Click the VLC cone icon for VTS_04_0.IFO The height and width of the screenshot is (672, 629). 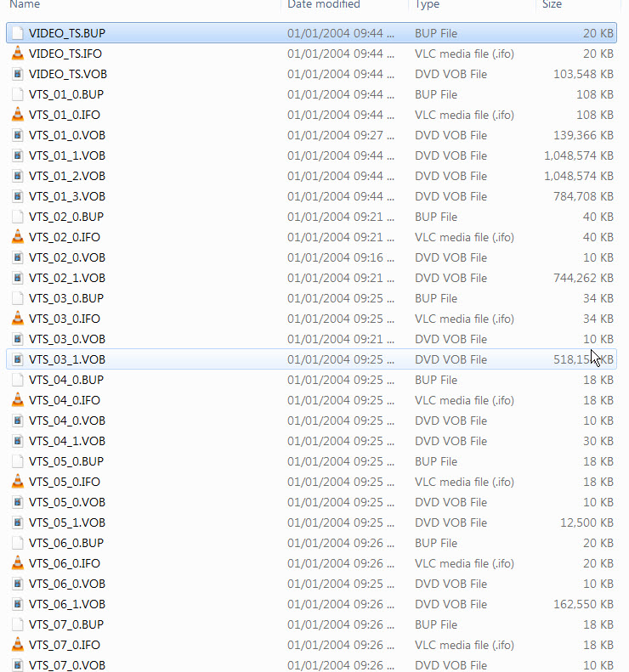click(x=18, y=400)
